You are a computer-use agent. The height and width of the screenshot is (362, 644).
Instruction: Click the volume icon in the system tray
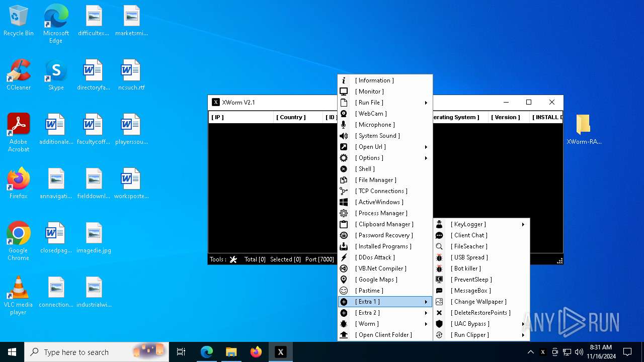579,352
